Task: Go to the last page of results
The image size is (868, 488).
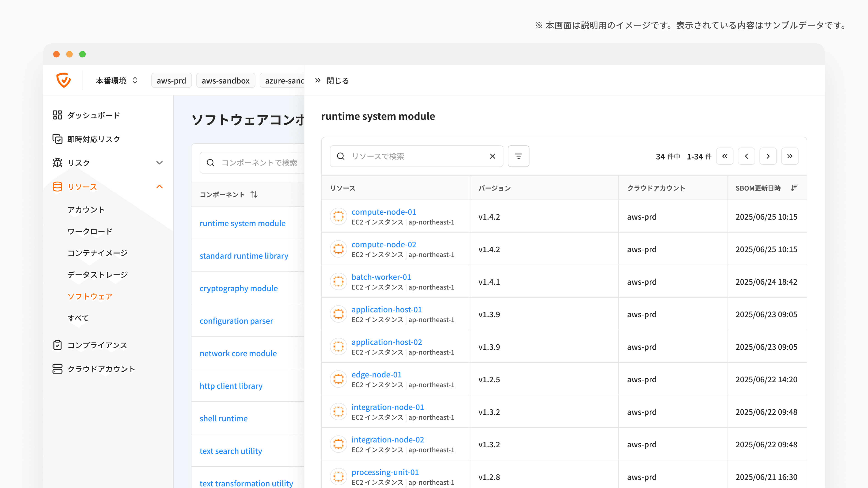Action: 790,156
